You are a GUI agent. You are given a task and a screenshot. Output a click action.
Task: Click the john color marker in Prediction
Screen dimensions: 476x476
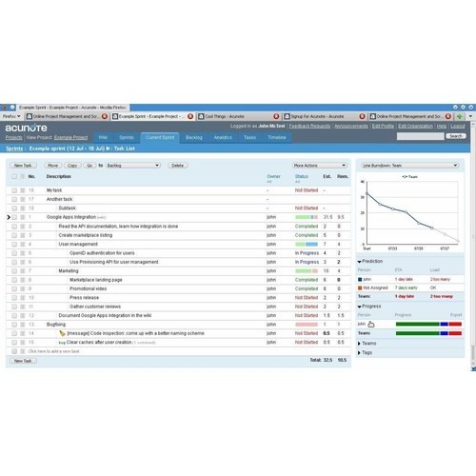[x=360, y=279]
